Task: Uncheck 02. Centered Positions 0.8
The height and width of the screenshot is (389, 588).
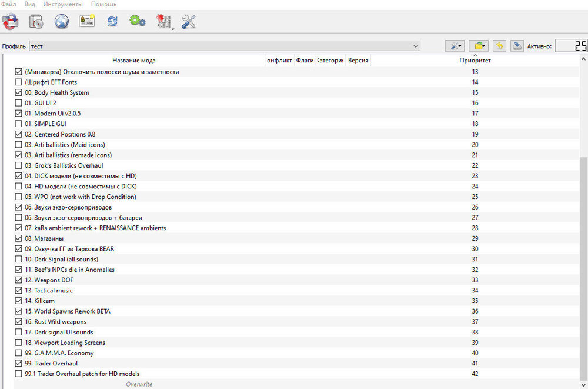Action: (x=18, y=134)
